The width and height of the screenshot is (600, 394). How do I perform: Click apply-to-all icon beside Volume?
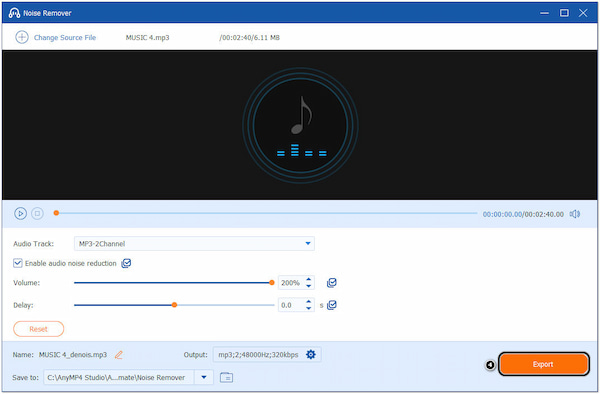pyautogui.click(x=331, y=283)
